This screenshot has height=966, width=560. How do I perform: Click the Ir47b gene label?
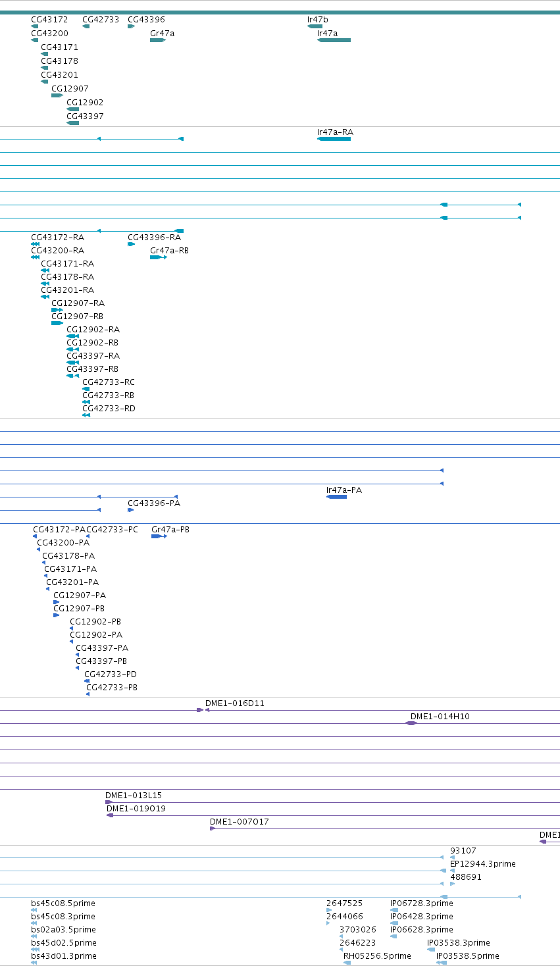[317, 20]
